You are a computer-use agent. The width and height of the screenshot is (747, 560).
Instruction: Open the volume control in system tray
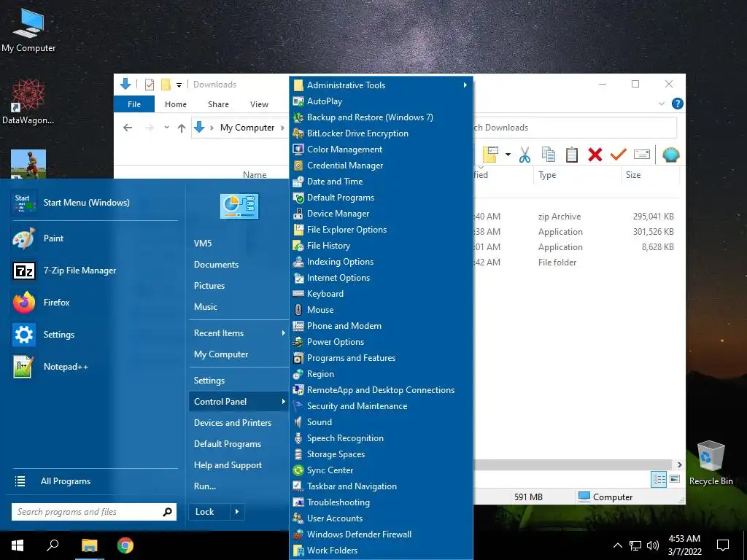(x=653, y=545)
